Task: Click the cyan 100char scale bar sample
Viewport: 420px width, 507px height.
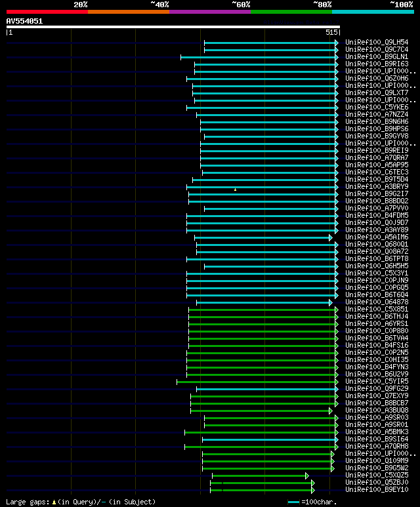Action: [x=293, y=502]
